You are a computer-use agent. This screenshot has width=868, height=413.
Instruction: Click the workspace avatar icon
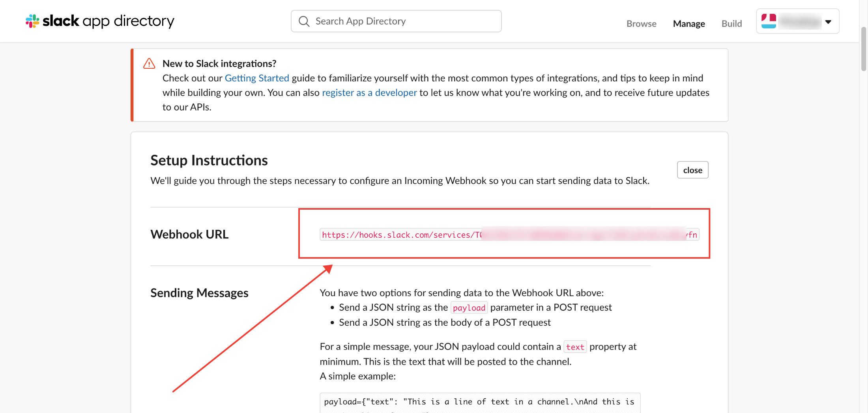[x=769, y=21]
